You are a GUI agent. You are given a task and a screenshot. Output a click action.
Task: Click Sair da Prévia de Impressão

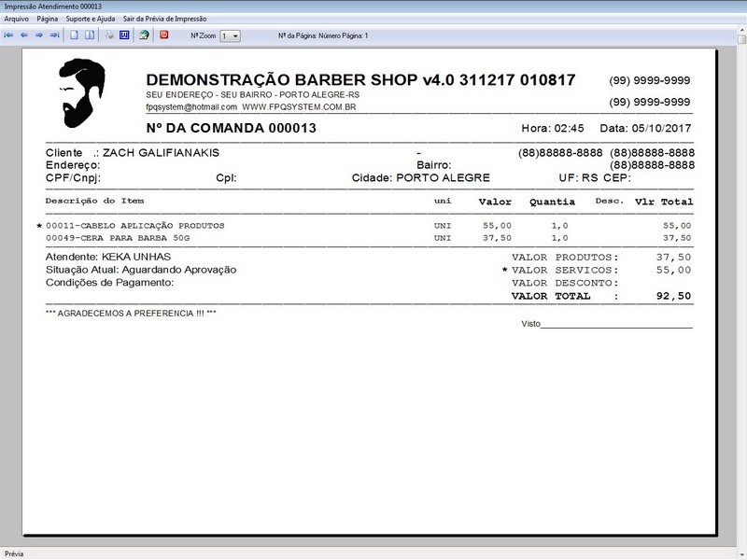click(x=165, y=19)
